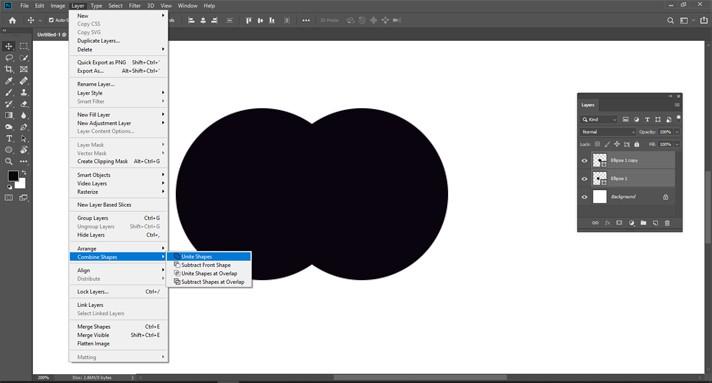
Task: Select the Move tool in the toolbox
Action: point(9,46)
